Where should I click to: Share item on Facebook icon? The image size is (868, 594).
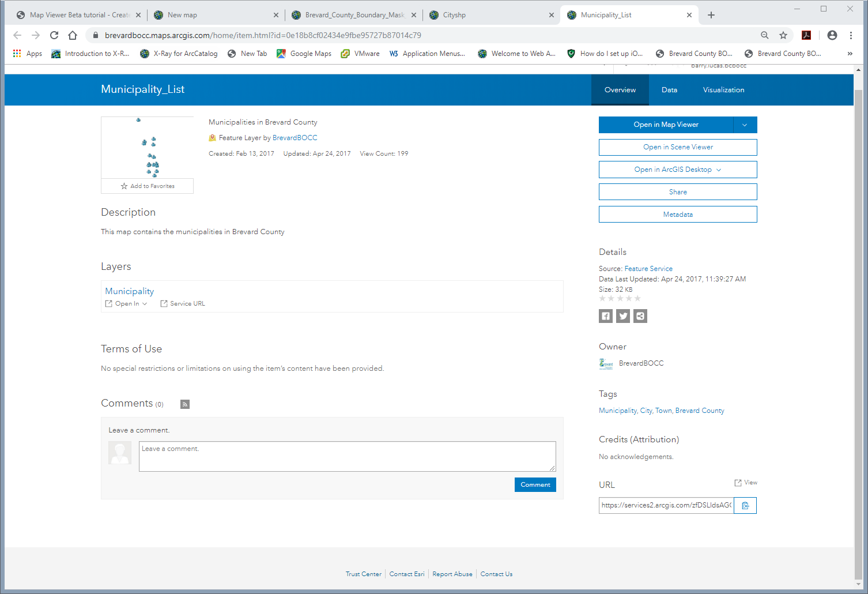[606, 316]
